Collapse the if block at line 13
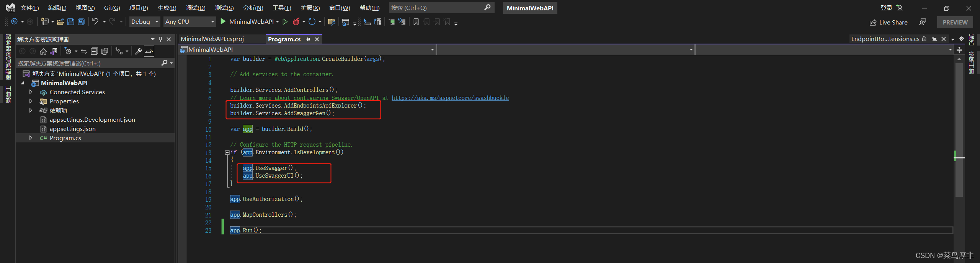980x263 pixels. tap(227, 152)
